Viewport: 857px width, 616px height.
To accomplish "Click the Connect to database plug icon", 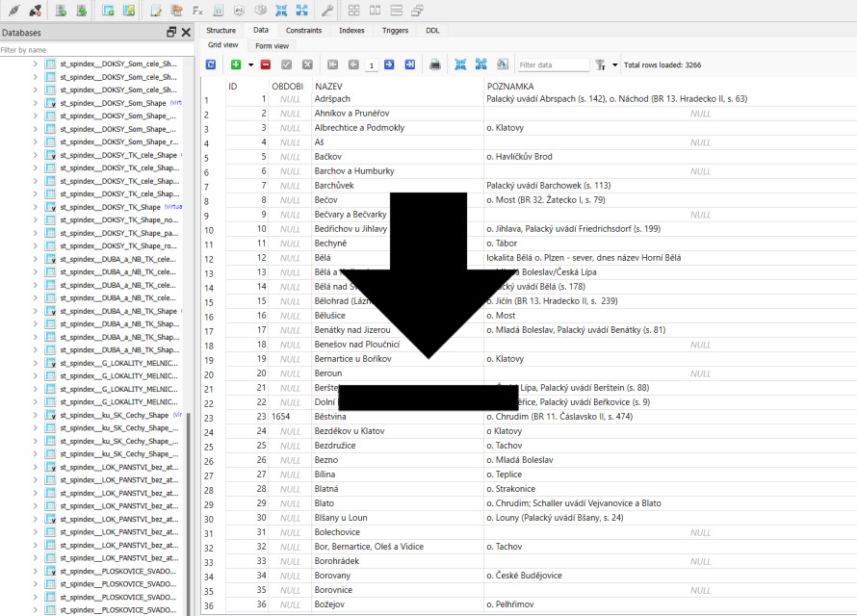I will [x=13, y=11].
